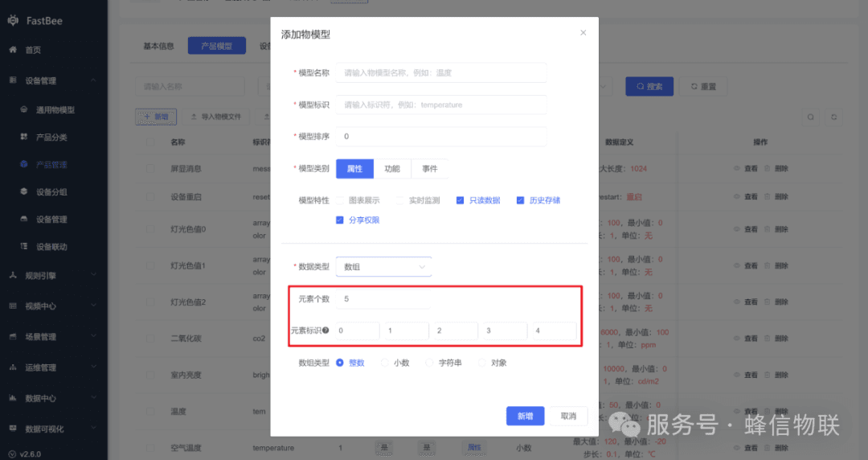Click the 搜索 button

tap(649, 87)
